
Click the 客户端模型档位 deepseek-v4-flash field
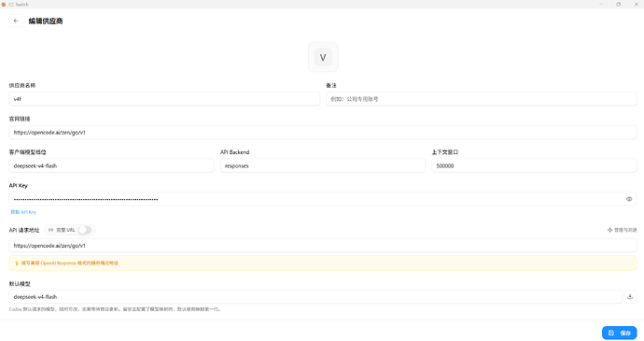click(x=111, y=165)
